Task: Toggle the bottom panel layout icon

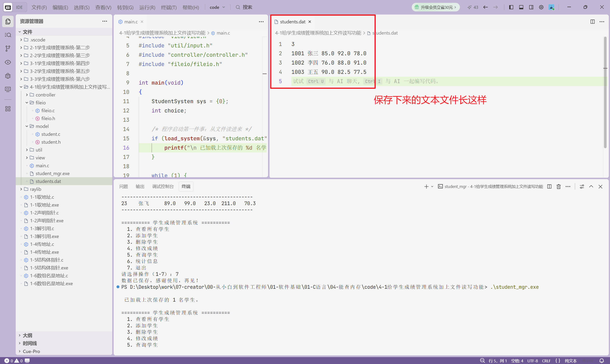Action: [521, 7]
